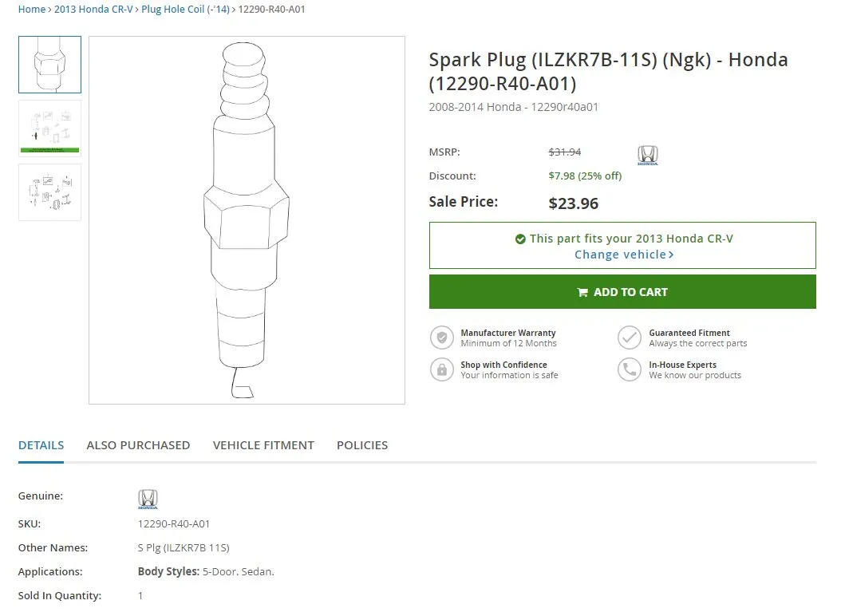Click the large spark plug image
The height and width of the screenshot is (616, 841).
coord(247,219)
